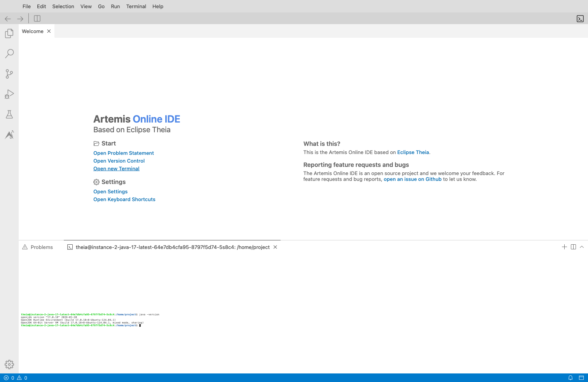Toggle the terminal panel icon at top right
The image size is (588, 382).
[x=580, y=19]
